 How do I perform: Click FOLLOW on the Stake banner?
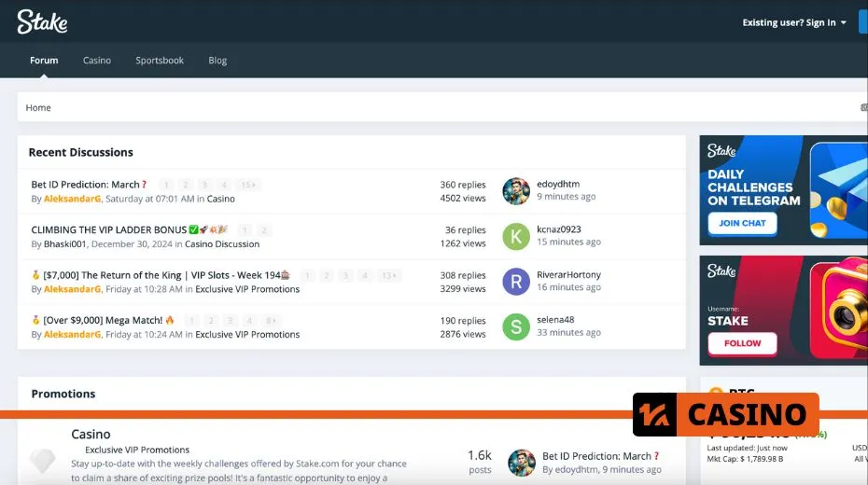(742, 343)
